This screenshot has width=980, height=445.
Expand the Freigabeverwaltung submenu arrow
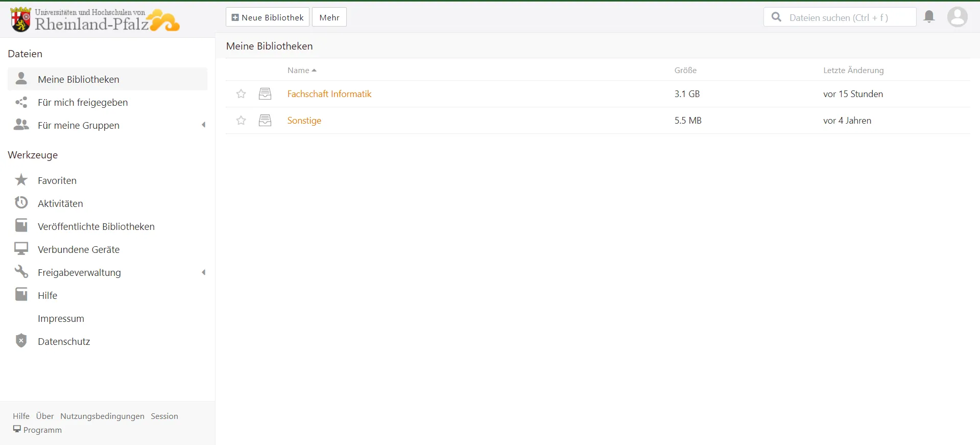coord(204,272)
